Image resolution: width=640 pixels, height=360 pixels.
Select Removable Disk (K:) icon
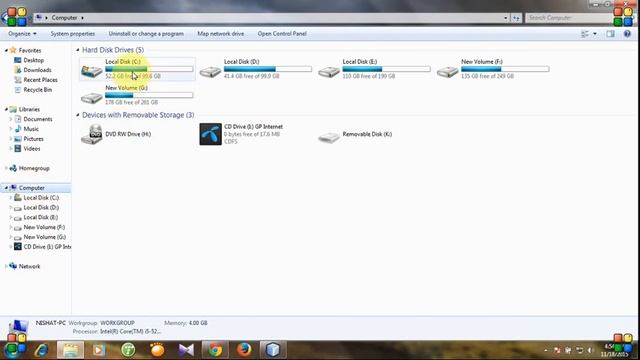pos(329,137)
